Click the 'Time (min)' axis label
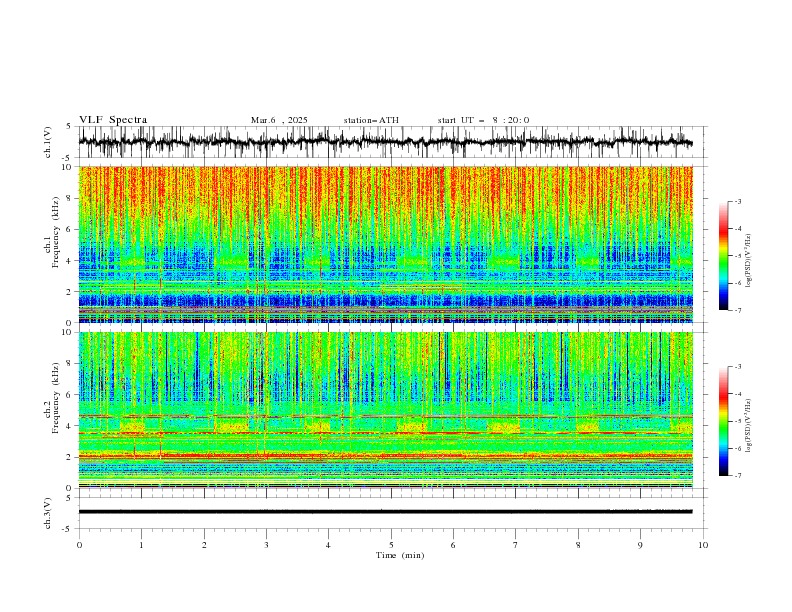Screen dimensions: 792x612 point(400,555)
